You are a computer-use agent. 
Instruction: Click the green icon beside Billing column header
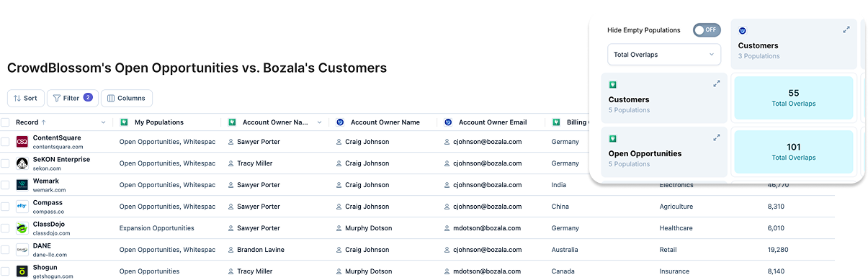(x=556, y=122)
